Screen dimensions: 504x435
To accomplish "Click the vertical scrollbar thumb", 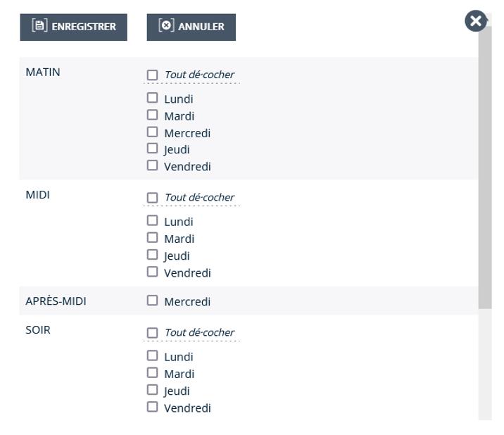I will click(484, 169).
